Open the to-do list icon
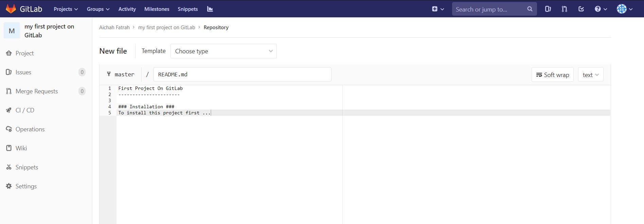This screenshot has height=224, width=644. point(581,9)
